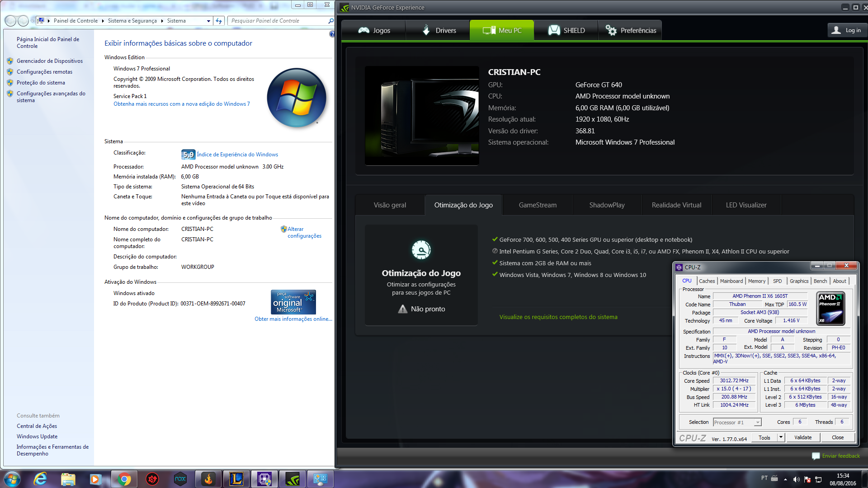Switch to the Mainboard tab in CPU-Z
The image size is (868, 488).
click(x=731, y=281)
